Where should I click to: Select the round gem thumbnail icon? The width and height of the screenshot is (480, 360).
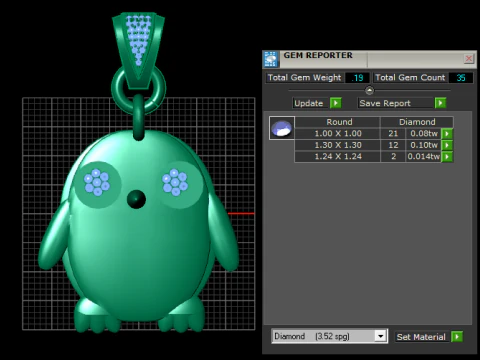(282, 128)
